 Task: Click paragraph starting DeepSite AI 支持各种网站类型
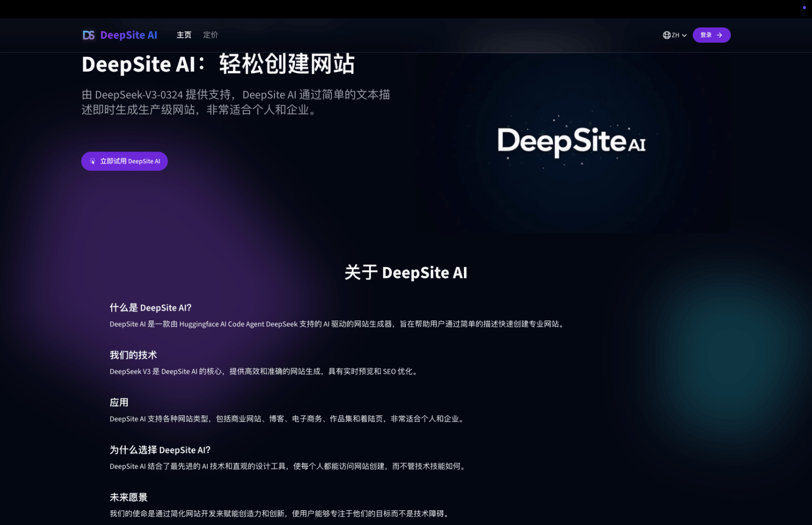288,419
